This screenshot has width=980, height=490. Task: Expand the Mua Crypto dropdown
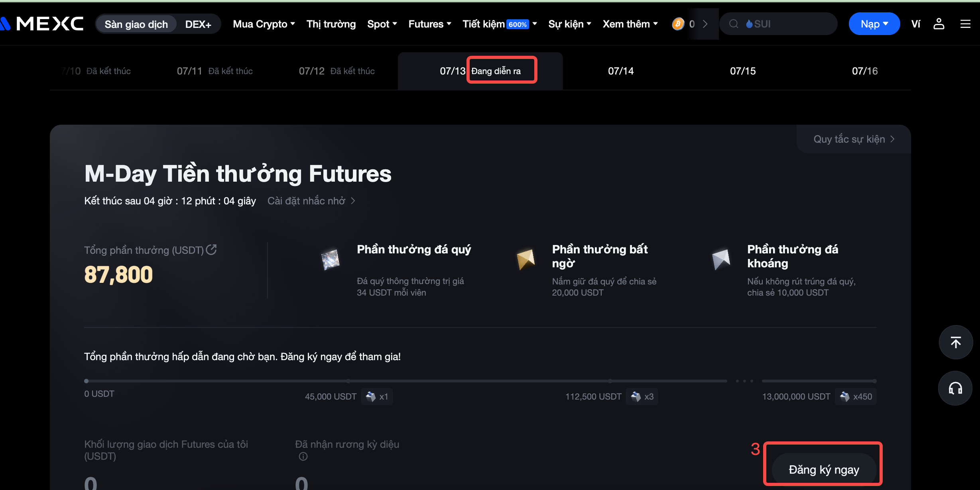click(264, 24)
